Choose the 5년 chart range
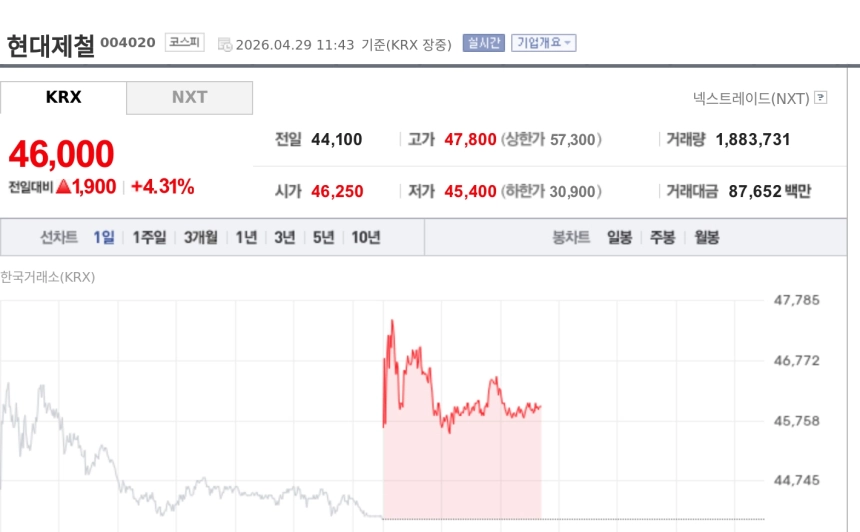860x532 pixels. tap(323, 237)
